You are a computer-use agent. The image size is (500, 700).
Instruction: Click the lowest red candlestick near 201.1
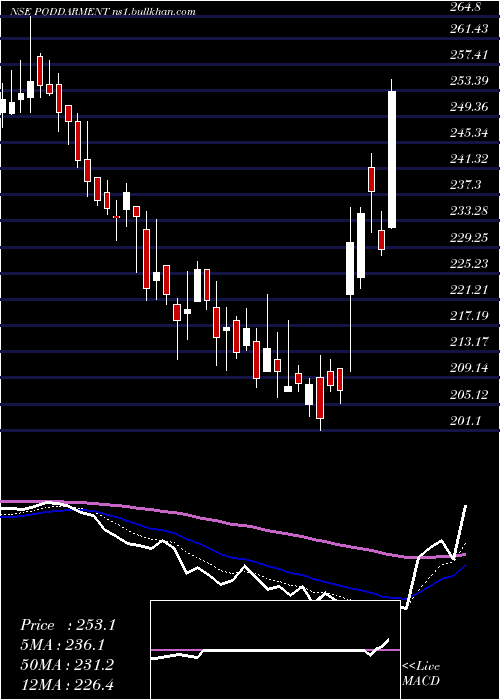click(x=320, y=398)
